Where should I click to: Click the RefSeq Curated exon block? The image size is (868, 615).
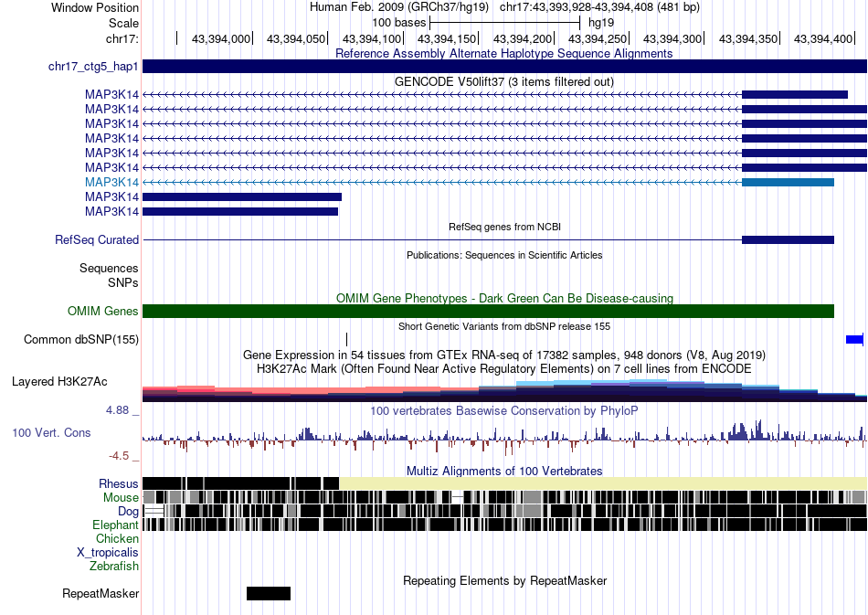(x=788, y=239)
